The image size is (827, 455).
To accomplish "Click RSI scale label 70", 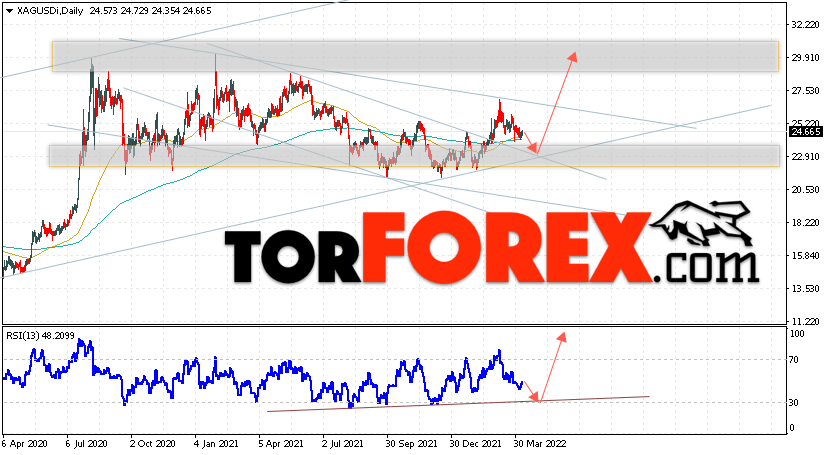I will (794, 360).
